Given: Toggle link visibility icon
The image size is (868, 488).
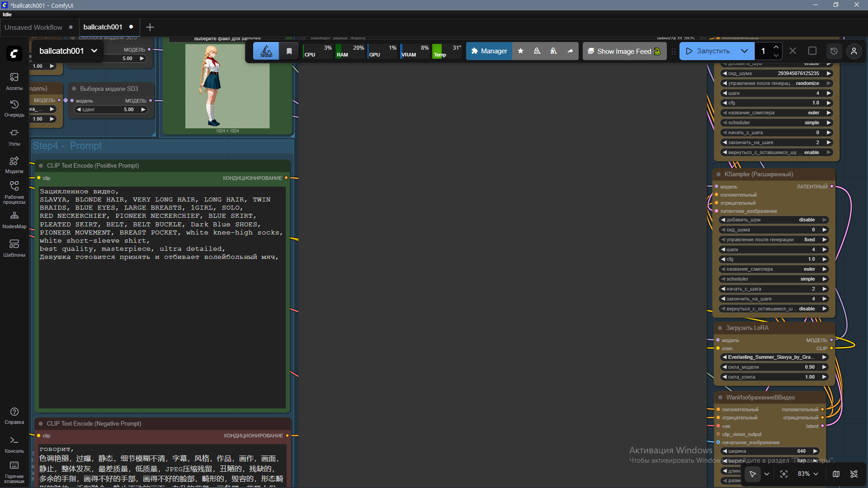Looking at the screenshot, I should point(854,474).
